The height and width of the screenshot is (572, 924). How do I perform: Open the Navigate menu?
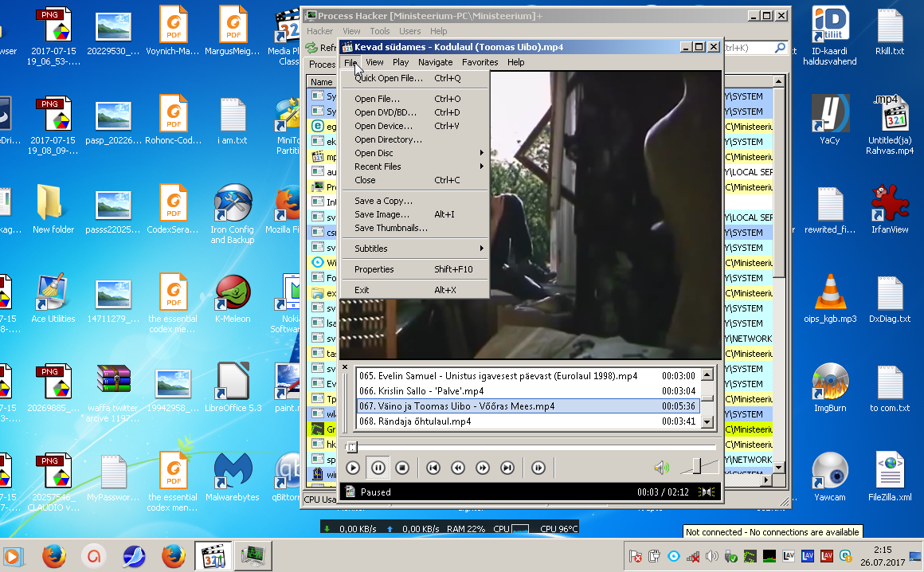point(435,62)
